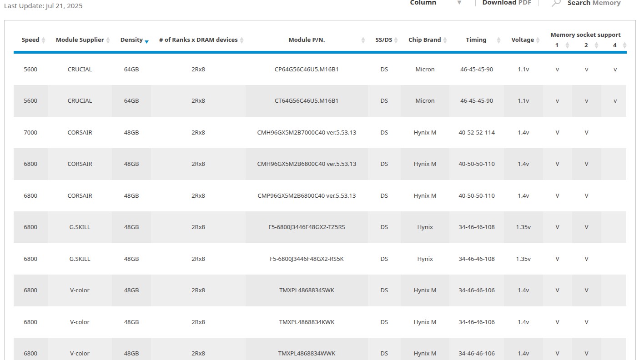Screen dimensions: 644x360
Task: Click Last Update: Jul 21, 2025 text
Action: coord(43,6)
